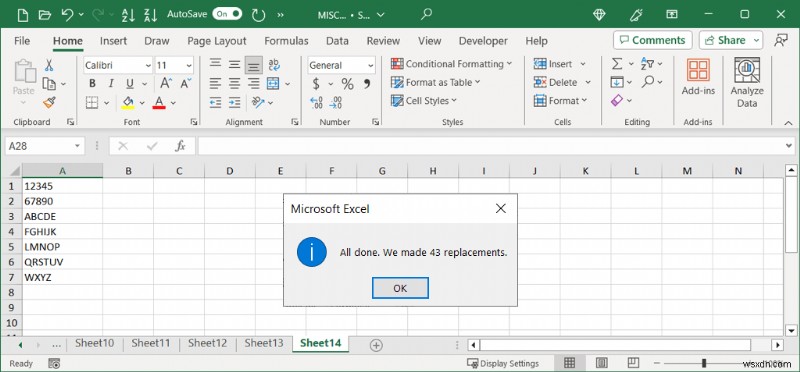Expand the Conditional Formatting menu
Screen dimensions: 800x372
tap(451, 64)
